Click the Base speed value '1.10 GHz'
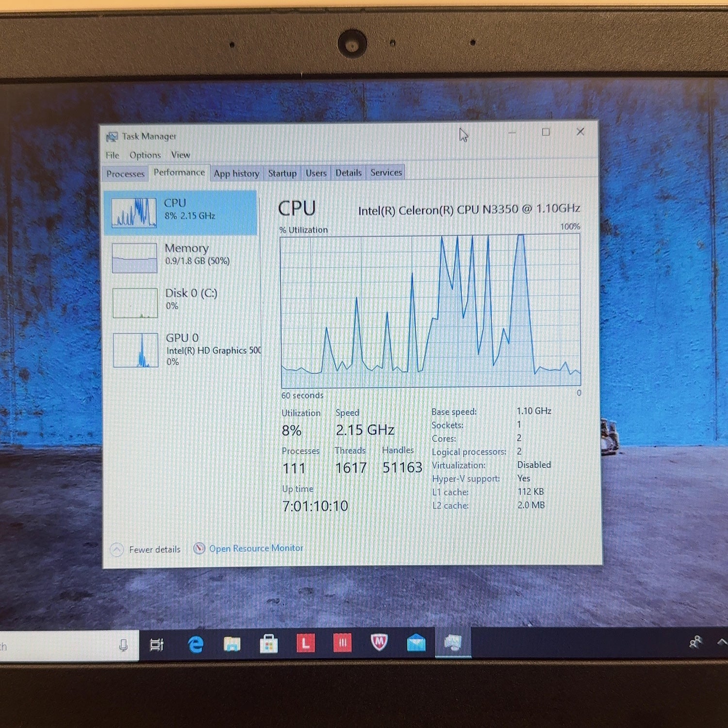The height and width of the screenshot is (728, 728). click(534, 411)
